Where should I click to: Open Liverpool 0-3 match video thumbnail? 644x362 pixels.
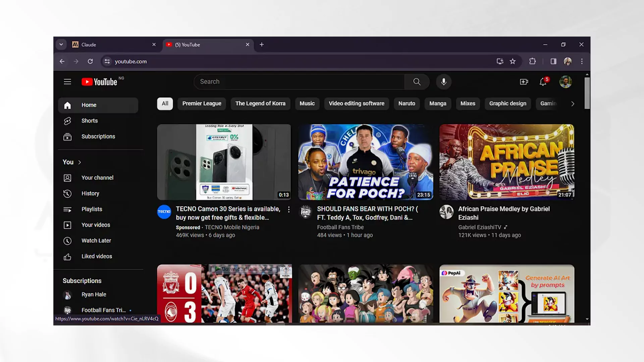[224, 294]
